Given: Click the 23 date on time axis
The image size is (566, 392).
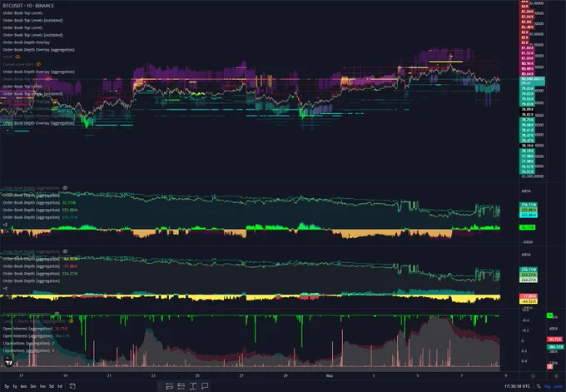Looking at the screenshot, I should [x=153, y=375].
